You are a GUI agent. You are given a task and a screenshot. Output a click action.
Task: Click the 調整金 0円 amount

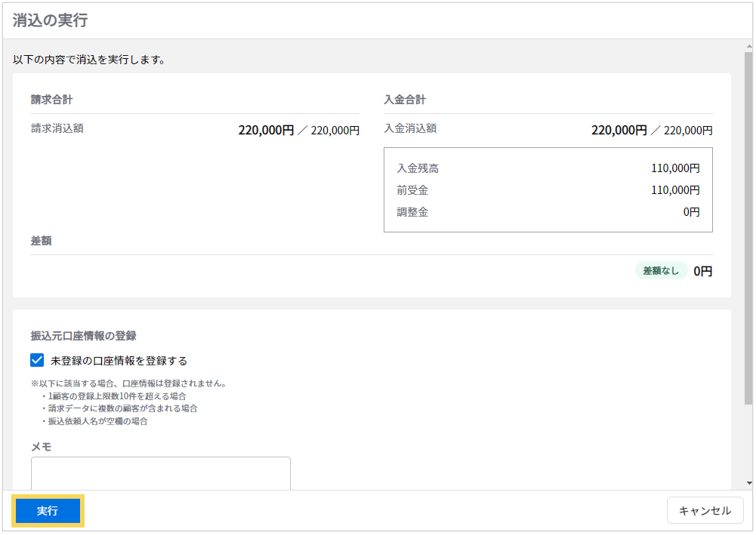[x=691, y=212]
